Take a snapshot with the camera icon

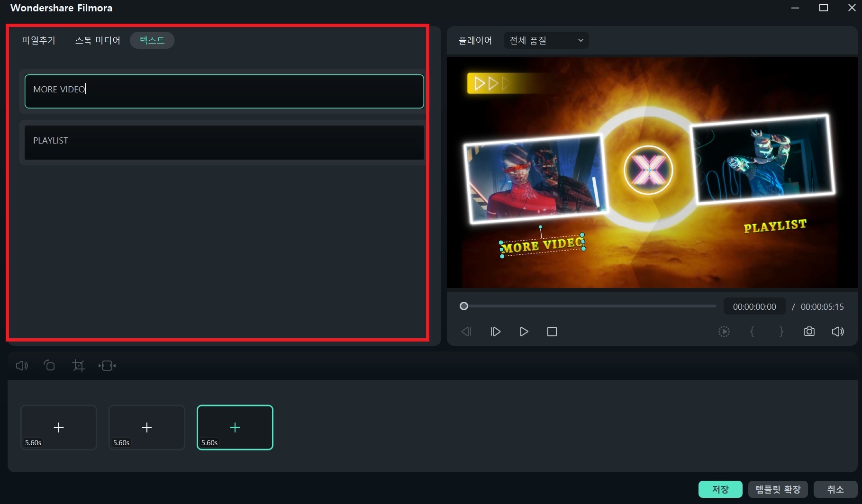pyautogui.click(x=809, y=332)
